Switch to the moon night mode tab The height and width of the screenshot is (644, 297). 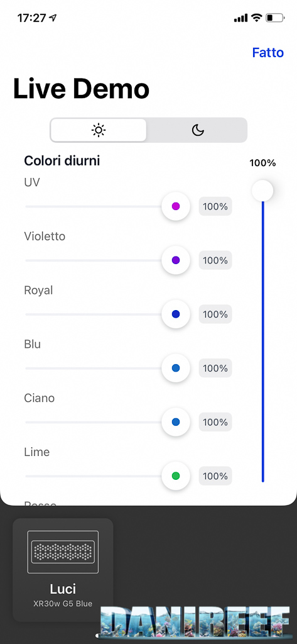[197, 130]
